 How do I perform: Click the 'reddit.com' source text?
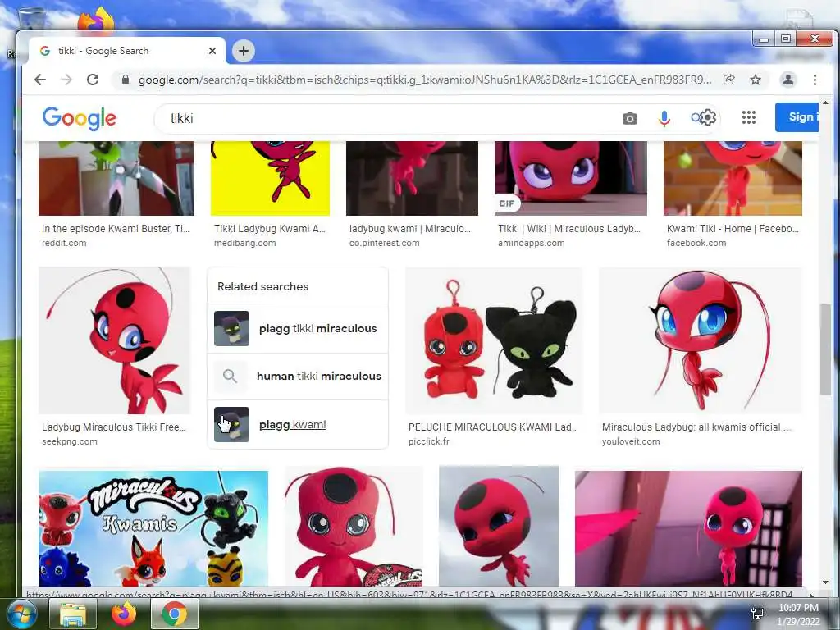click(x=64, y=243)
